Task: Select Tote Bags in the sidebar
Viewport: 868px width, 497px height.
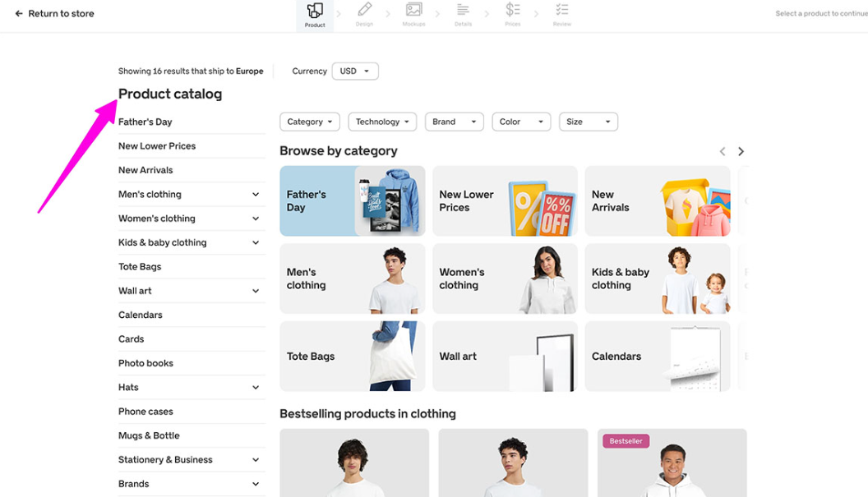Action: tap(140, 267)
